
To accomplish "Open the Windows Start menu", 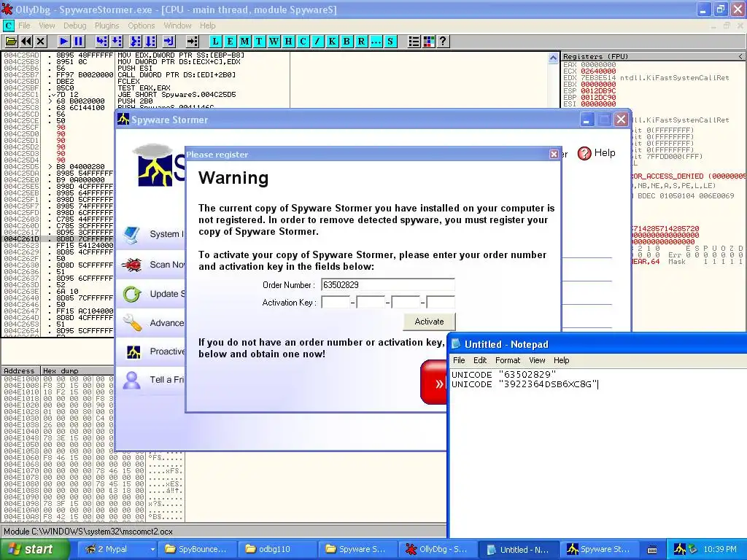I will (x=34, y=549).
